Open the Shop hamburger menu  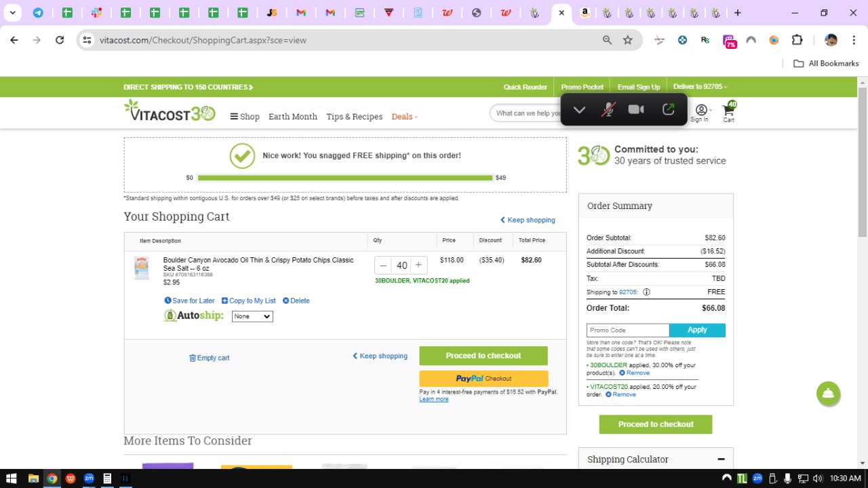pos(245,116)
